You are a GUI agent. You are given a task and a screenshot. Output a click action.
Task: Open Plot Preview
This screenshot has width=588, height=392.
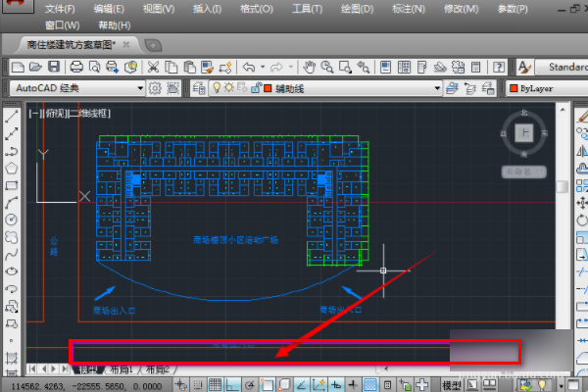coord(94,68)
